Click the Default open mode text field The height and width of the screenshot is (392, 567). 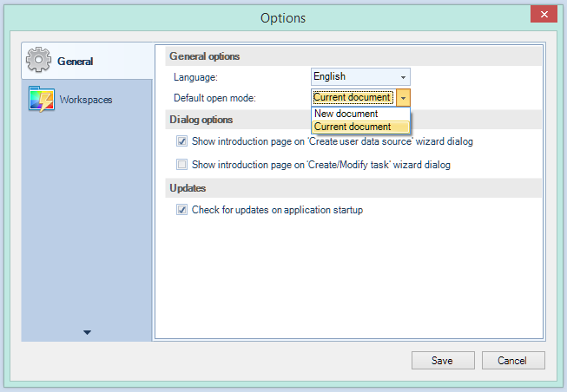tap(353, 98)
